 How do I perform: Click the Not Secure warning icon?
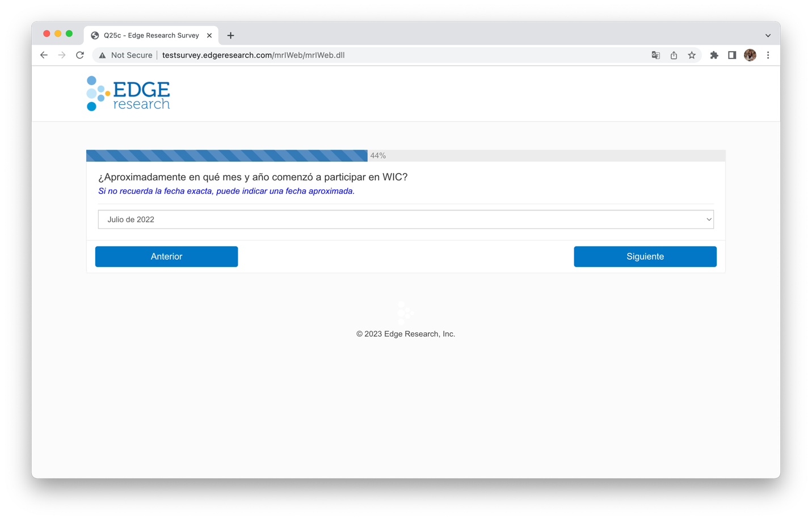(x=102, y=55)
